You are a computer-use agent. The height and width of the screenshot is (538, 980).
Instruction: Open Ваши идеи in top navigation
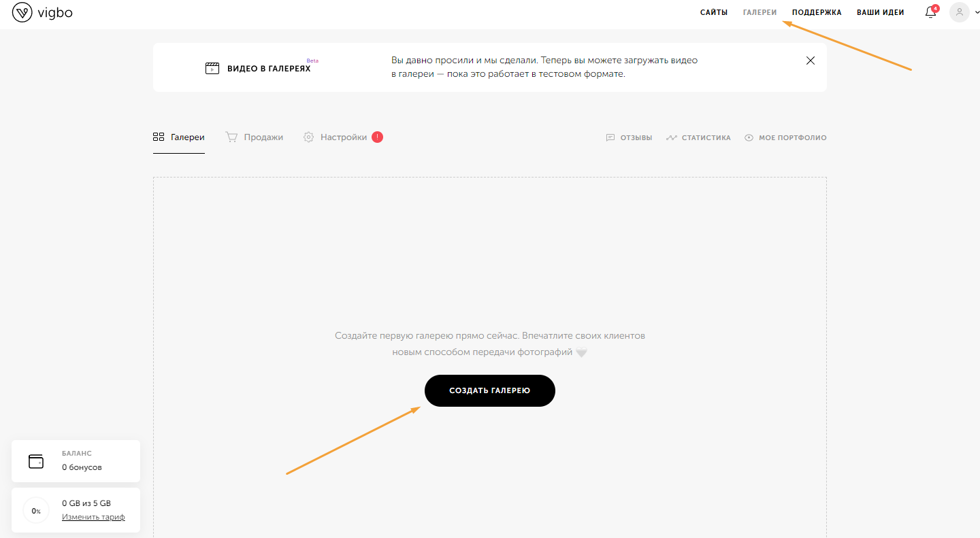(880, 12)
